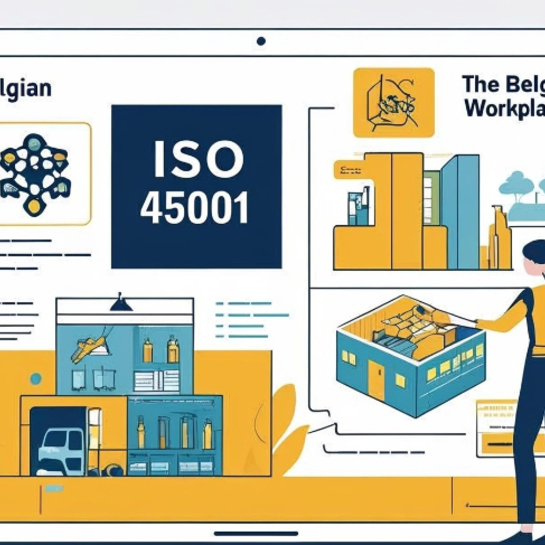
Task: Open 'The Belg Workpla' heading text
Action: point(503,96)
